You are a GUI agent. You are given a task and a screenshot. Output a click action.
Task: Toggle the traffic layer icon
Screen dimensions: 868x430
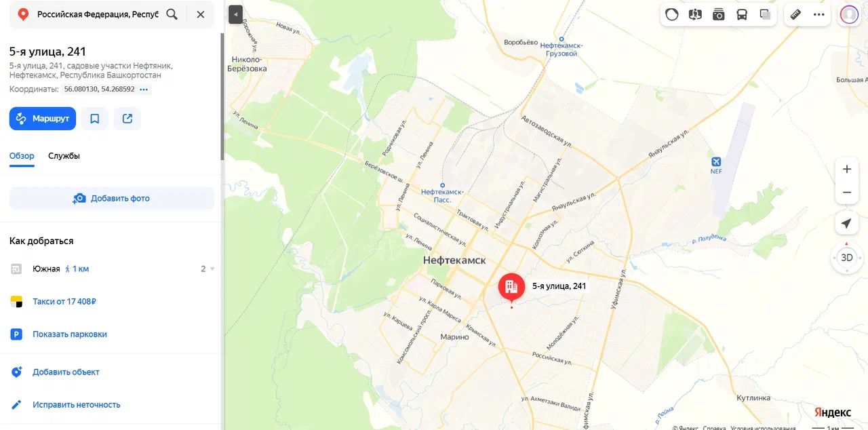(x=672, y=14)
